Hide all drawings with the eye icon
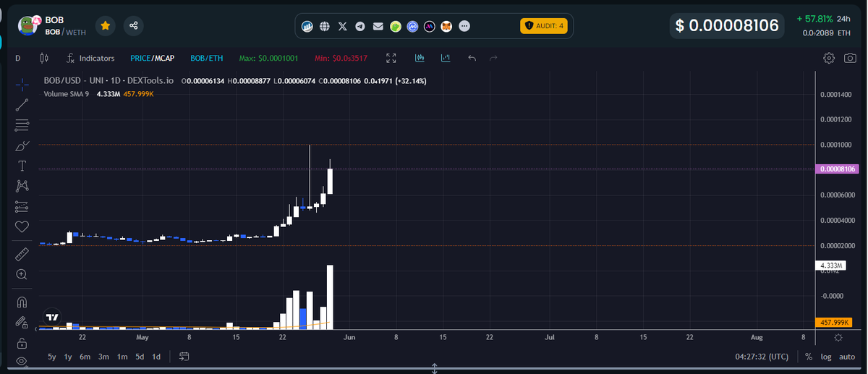 click(22, 360)
